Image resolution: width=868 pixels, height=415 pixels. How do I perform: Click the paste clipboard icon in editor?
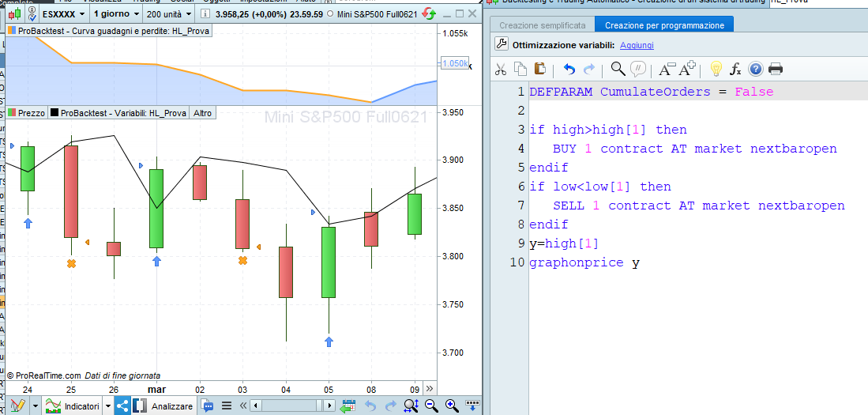point(539,69)
